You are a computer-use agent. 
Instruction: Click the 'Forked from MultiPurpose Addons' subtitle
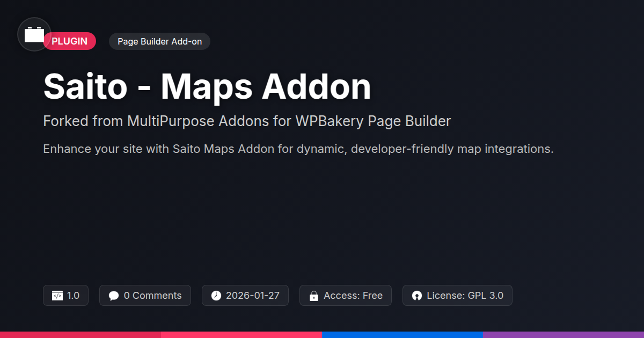247,121
